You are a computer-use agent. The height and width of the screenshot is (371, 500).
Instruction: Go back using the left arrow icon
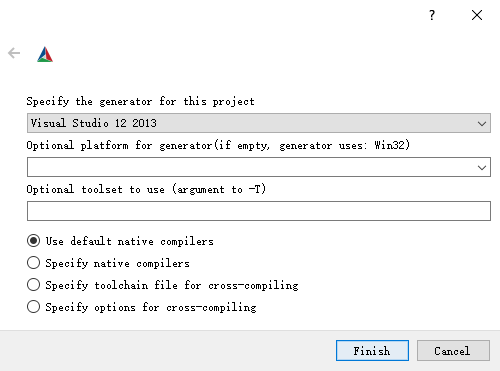point(14,53)
